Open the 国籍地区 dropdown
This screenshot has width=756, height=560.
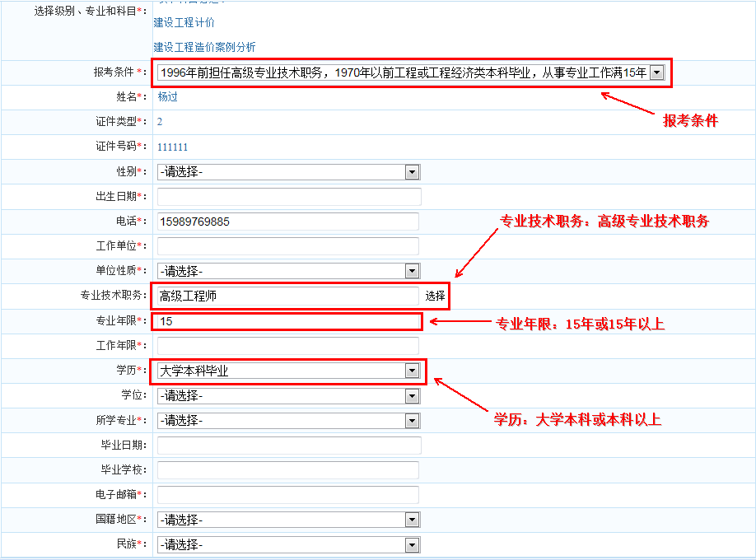coord(288,520)
